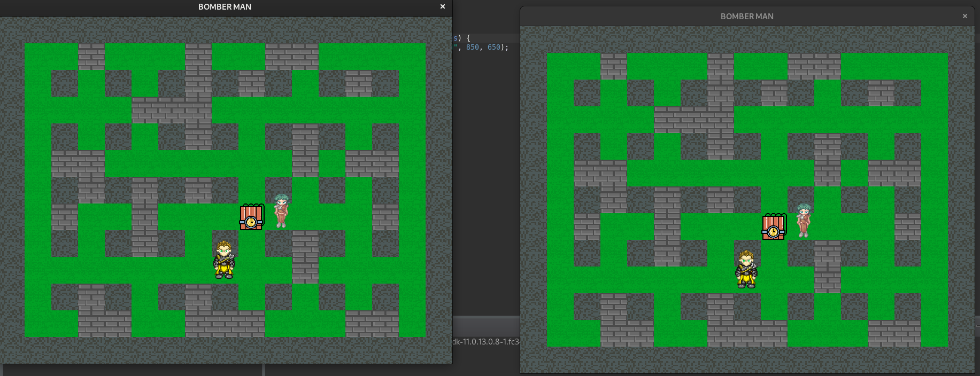Click the 650 value in the code editor
Image resolution: width=980 pixels, height=376 pixels.
click(x=494, y=48)
